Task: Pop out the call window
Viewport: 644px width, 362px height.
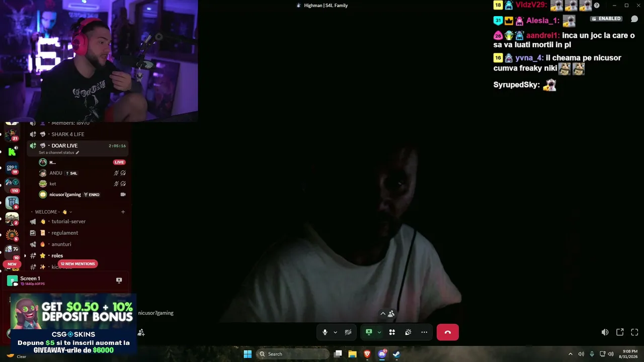Action: tap(620, 332)
